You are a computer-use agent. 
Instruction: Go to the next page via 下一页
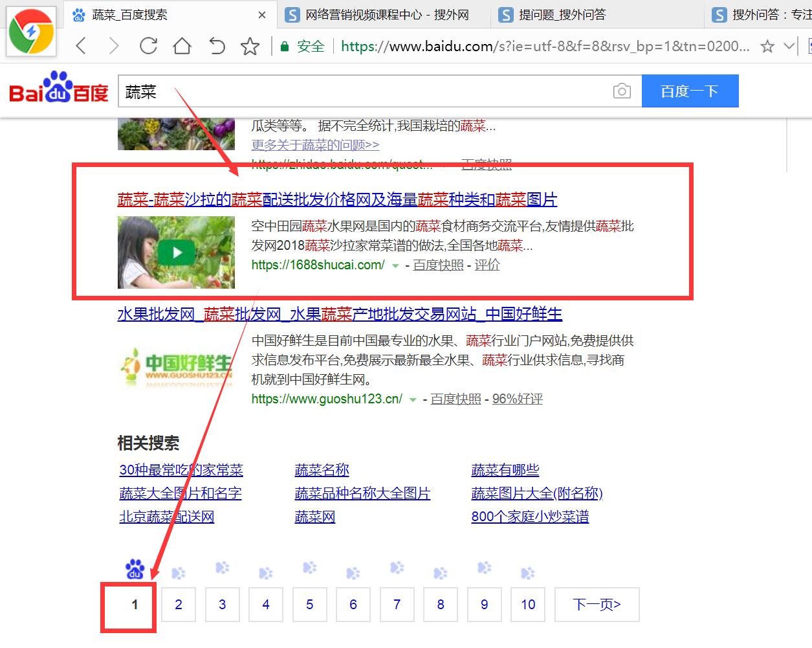tap(597, 604)
